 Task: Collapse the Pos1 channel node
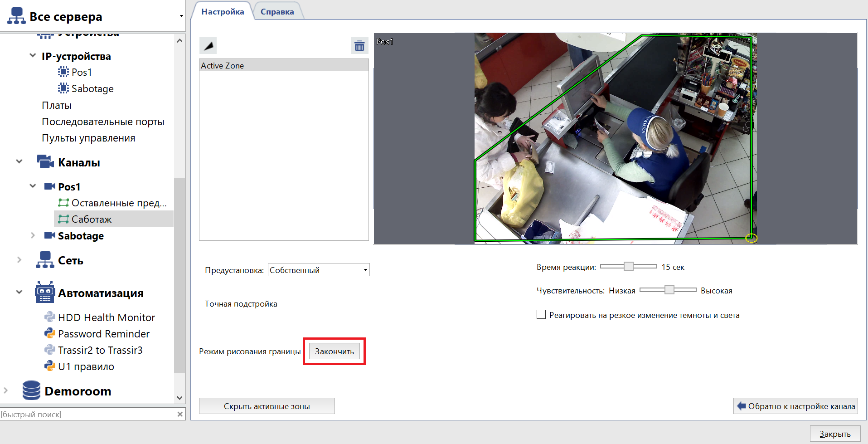[33, 186]
